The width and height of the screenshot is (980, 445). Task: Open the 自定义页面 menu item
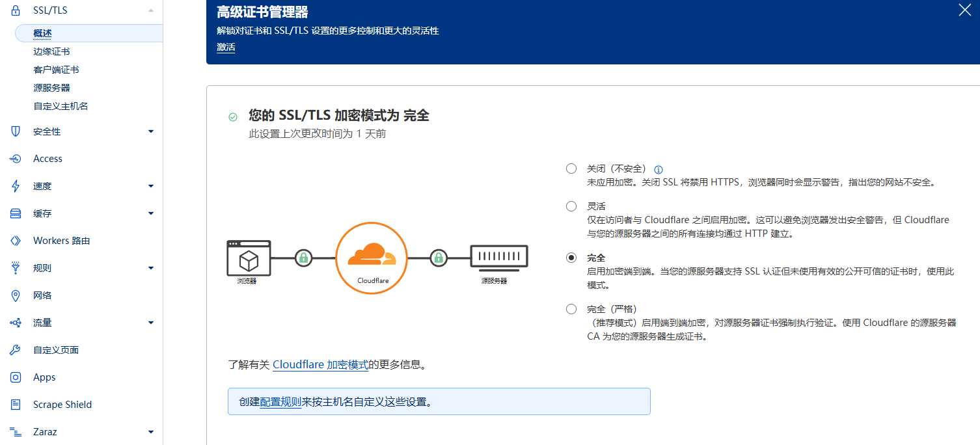tap(56, 350)
